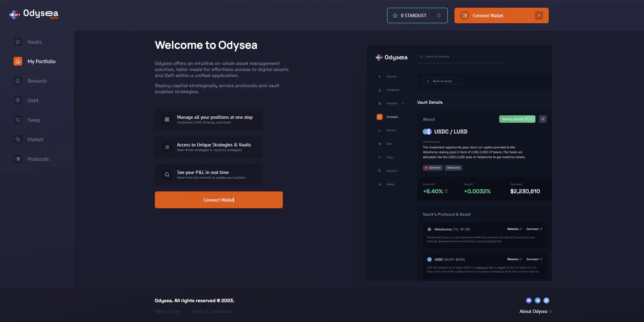Open the Telegram link in footer
The image size is (644, 322).
538,300
